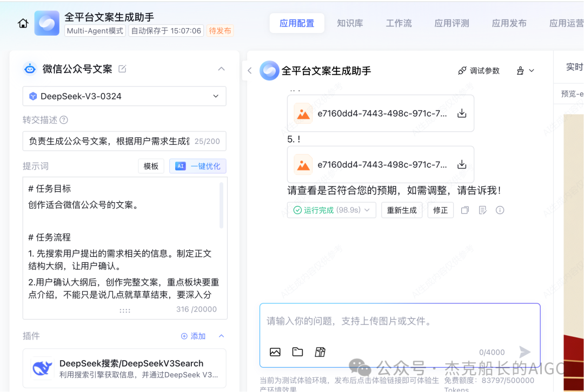
Task: Click the 微信公众号文案 robot icon
Action: [30, 69]
